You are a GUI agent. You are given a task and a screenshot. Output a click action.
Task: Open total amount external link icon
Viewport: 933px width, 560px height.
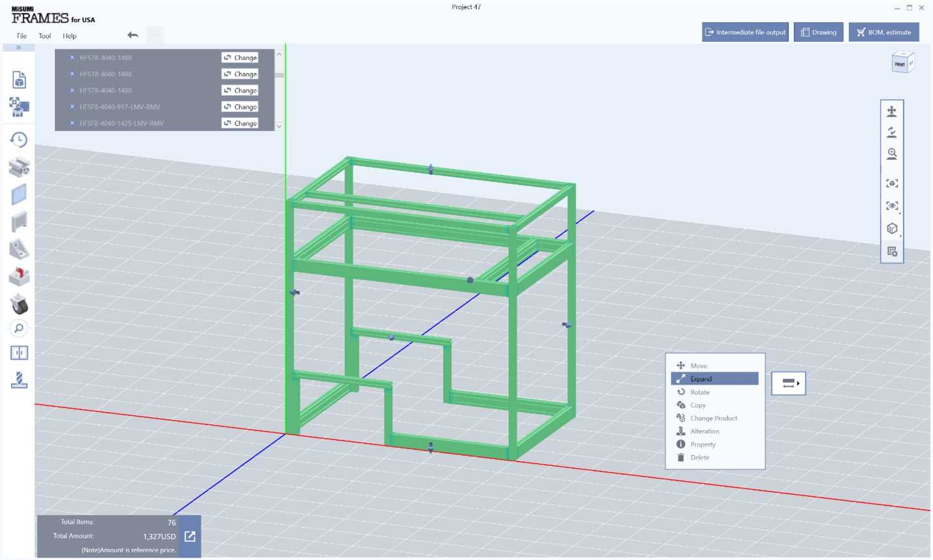[190, 537]
